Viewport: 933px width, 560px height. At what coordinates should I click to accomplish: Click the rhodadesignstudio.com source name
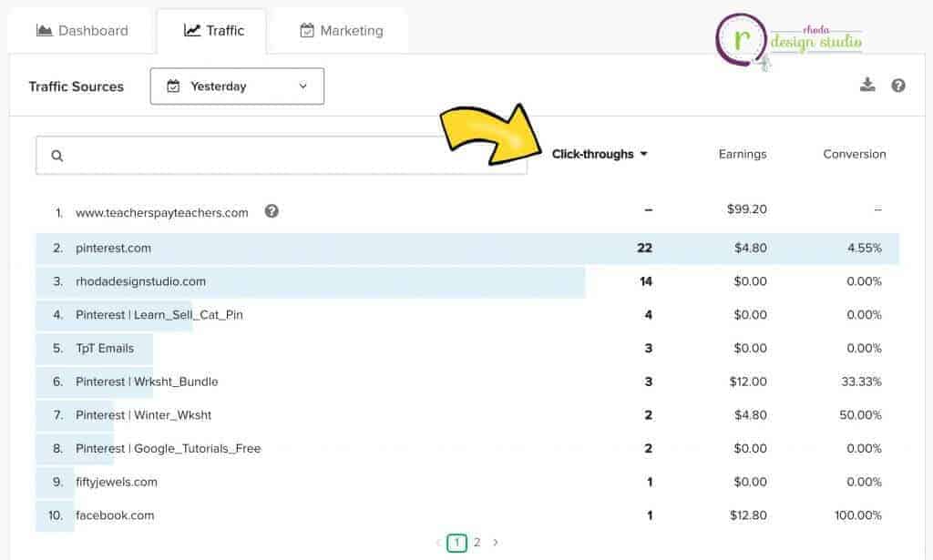[x=140, y=281]
